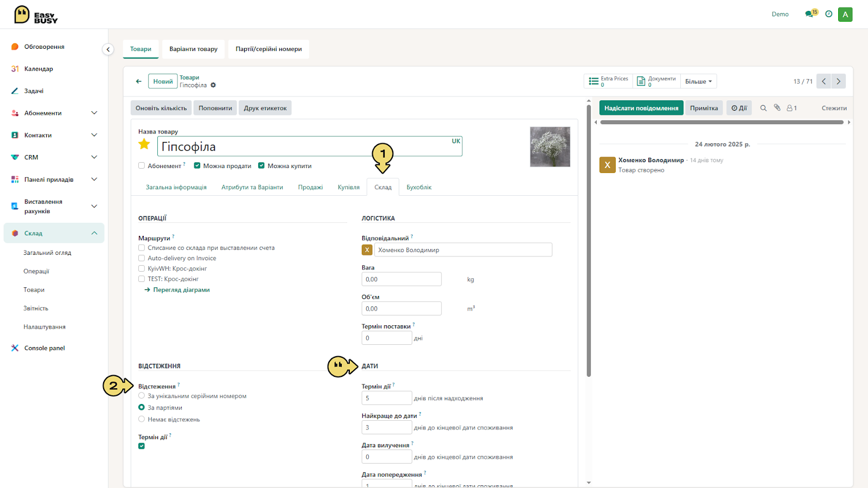This screenshot has height=488, width=868.
Task: Open the gear settings next to Гіпсофіла
Action: (x=213, y=85)
